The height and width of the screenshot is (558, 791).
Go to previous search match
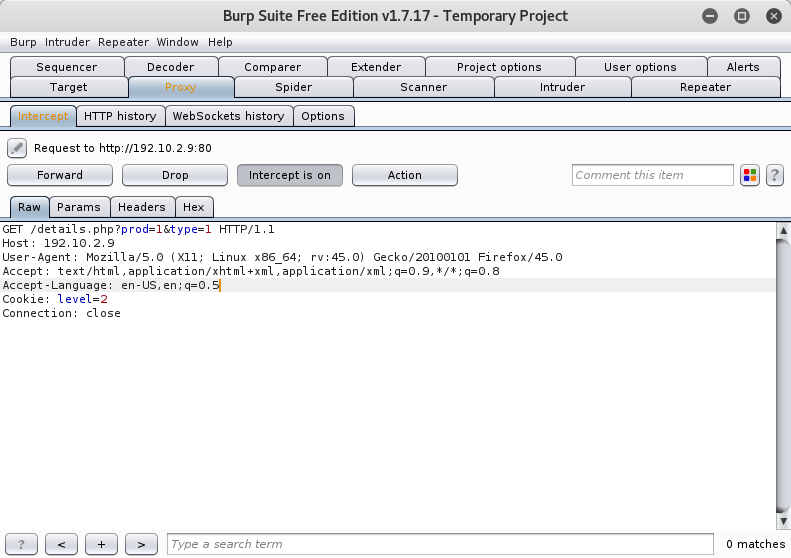62,544
